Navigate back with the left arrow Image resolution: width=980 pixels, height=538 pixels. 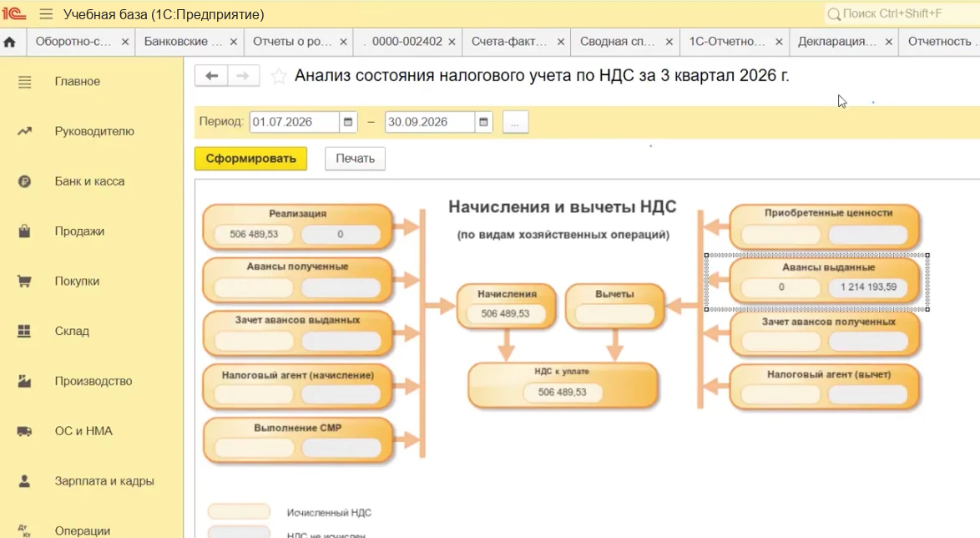[x=211, y=76]
